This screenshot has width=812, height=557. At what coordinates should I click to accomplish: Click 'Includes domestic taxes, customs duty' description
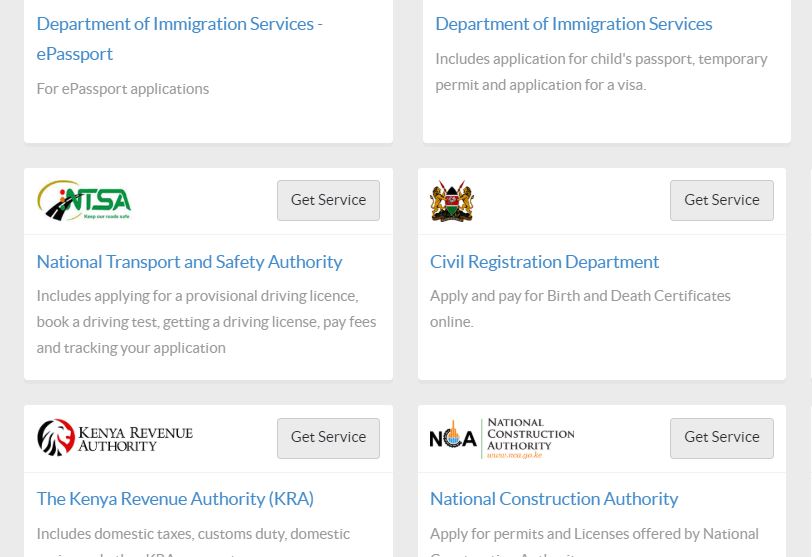(193, 540)
